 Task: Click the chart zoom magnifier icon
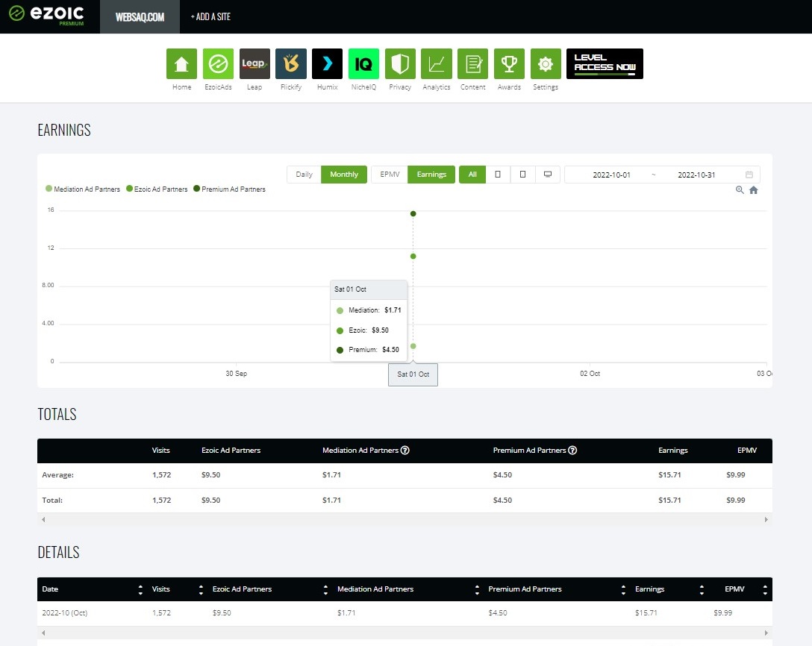pos(740,190)
